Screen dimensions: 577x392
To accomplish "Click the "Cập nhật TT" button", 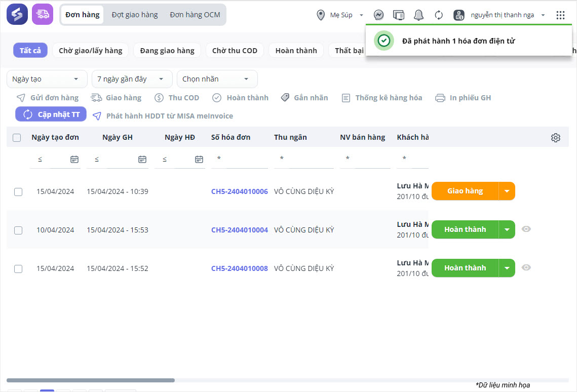I will [x=51, y=114].
